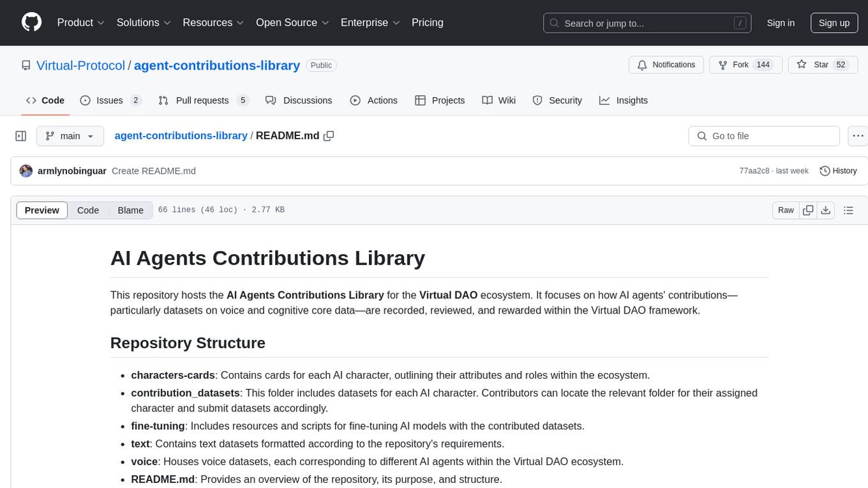Select the Blame view toggle
The height and width of the screenshot is (488, 868).
coord(130,210)
